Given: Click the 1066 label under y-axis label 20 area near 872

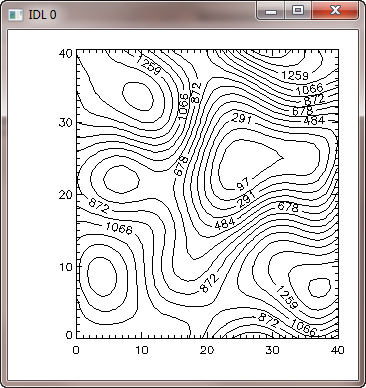Looking at the screenshot, I should click(x=119, y=228).
